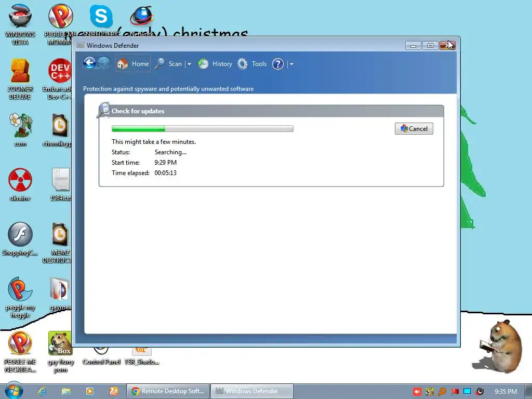This screenshot has width=532, height=399.
Task: Open Tools in Windows Defender
Action: click(252, 63)
